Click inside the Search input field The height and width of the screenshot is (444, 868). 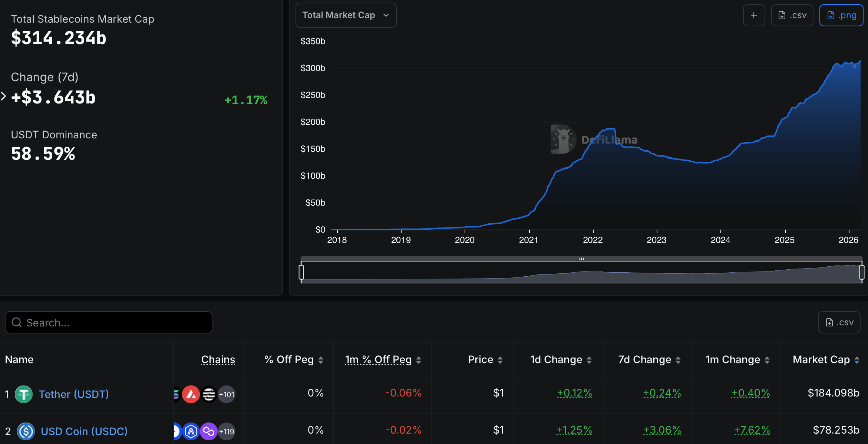tap(108, 322)
